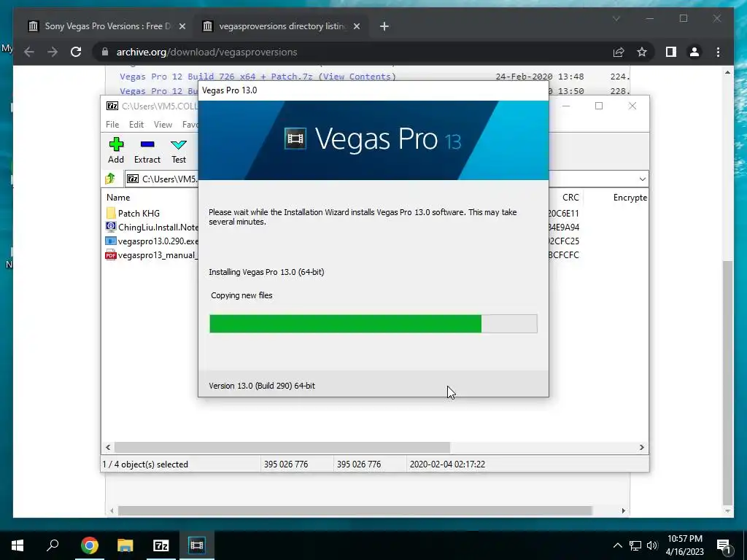Open Chrome side panel
This screenshot has height=560, width=747.
pyautogui.click(x=671, y=52)
